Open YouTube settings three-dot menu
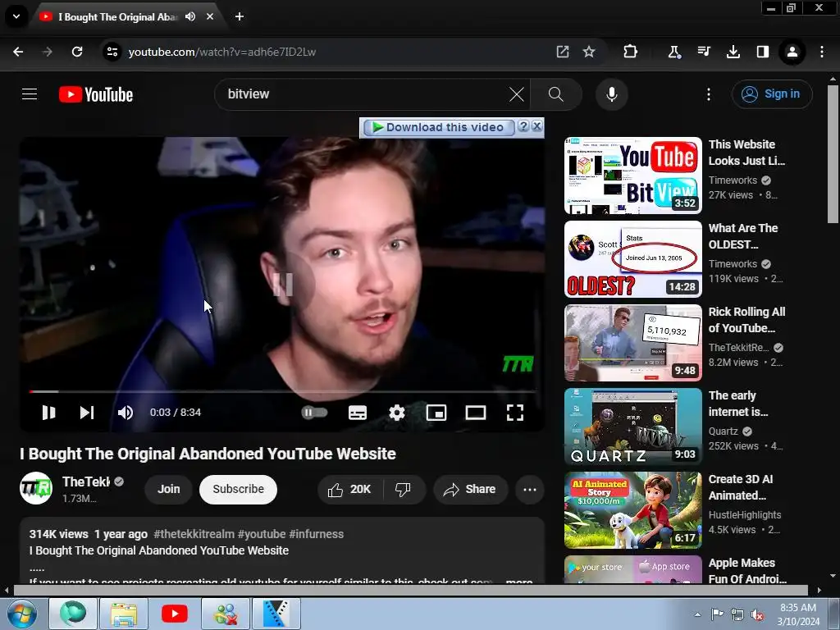 (x=708, y=94)
